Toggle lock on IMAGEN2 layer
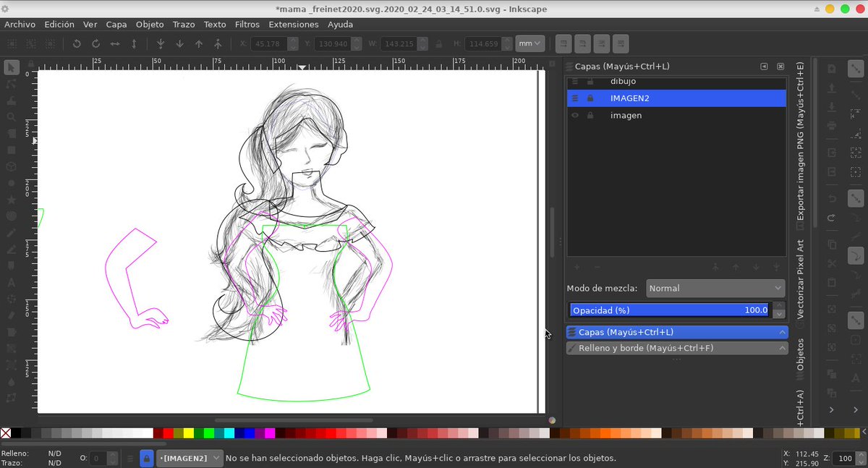Image resolution: width=868 pixels, height=468 pixels. [x=590, y=98]
